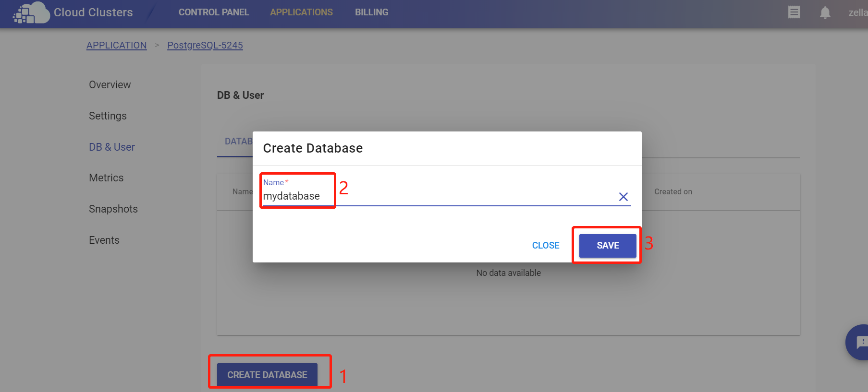Open the BILLING menu
This screenshot has height=392, width=868.
point(371,12)
